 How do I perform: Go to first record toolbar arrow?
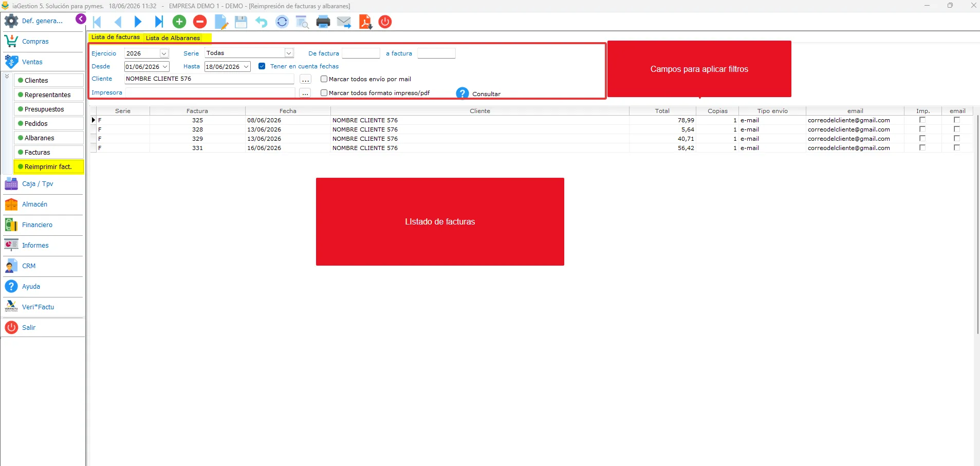pos(97,22)
